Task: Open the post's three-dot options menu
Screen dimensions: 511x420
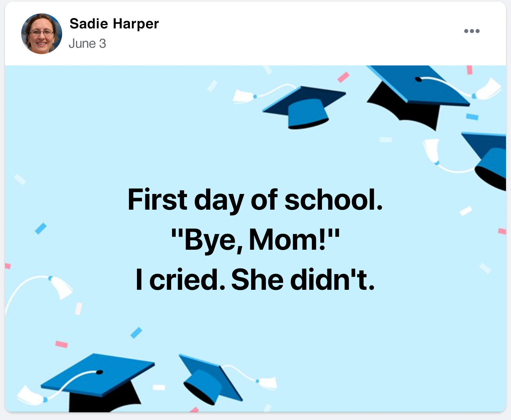Action: (x=472, y=31)
